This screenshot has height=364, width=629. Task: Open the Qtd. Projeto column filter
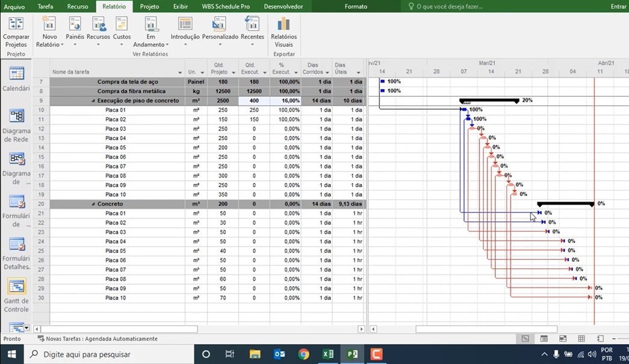(x=234, y=73)
